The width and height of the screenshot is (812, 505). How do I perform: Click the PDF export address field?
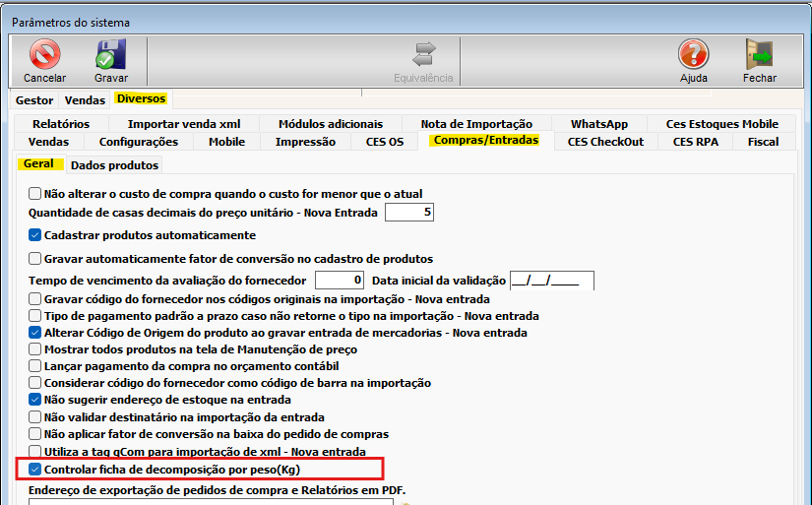(197, 502)
